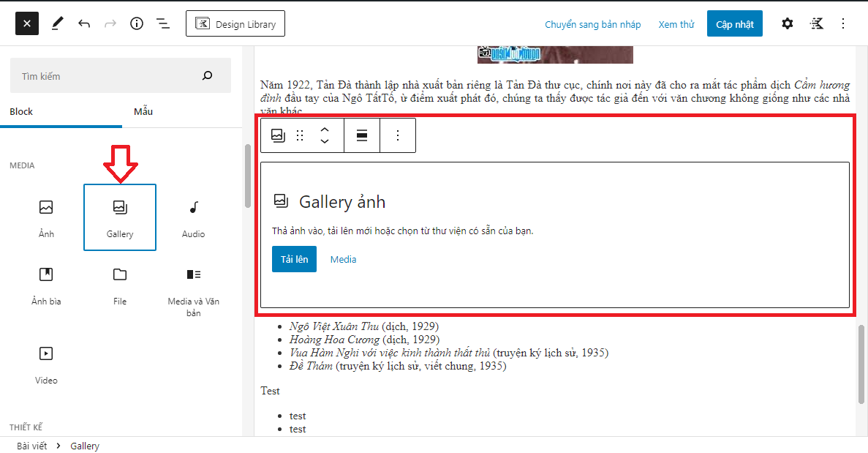Open the document Details info icon

[137, 23]
